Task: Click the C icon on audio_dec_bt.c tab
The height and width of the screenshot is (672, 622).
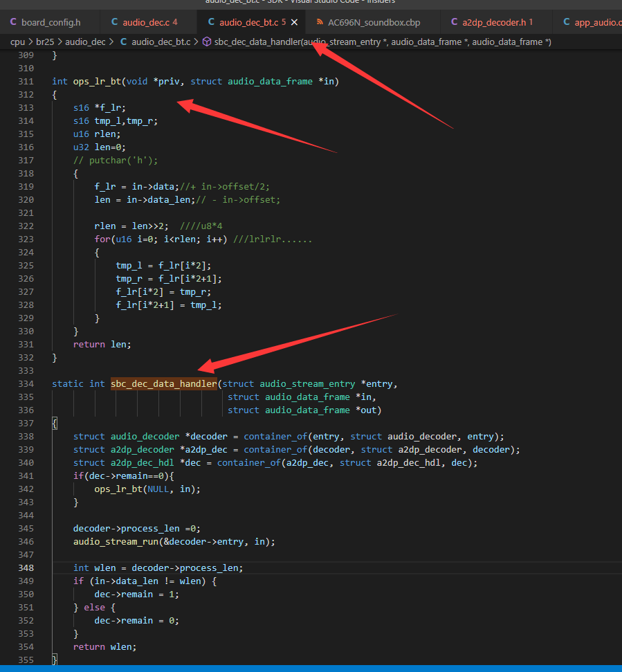Action: (211, 22)
